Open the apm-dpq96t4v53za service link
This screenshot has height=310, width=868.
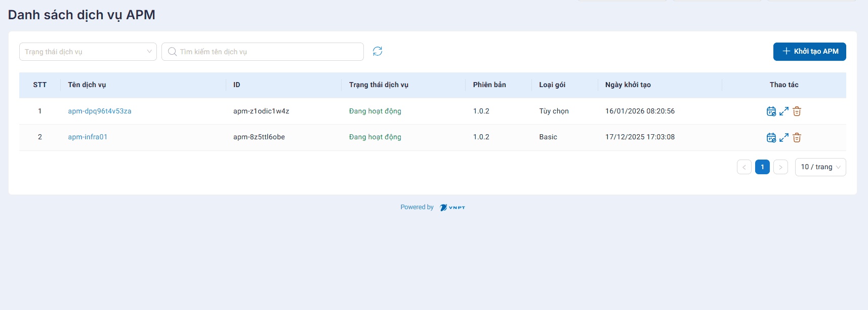coord(100,111)
